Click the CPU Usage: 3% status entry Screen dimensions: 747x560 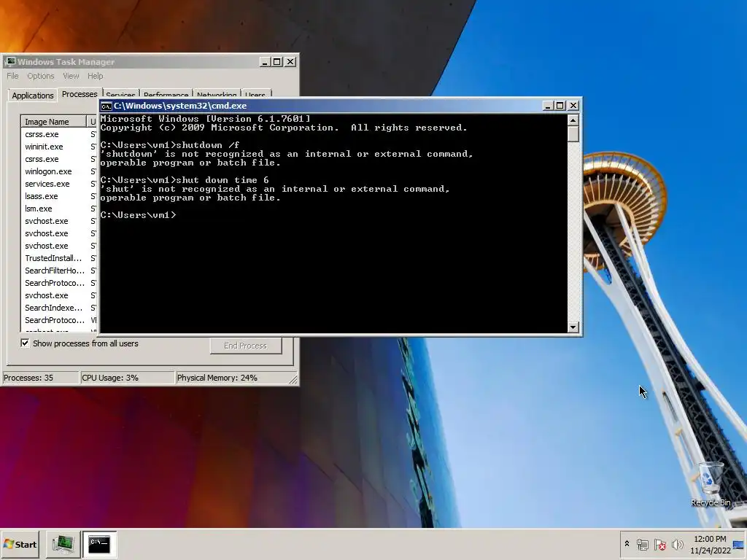point(127,378)
